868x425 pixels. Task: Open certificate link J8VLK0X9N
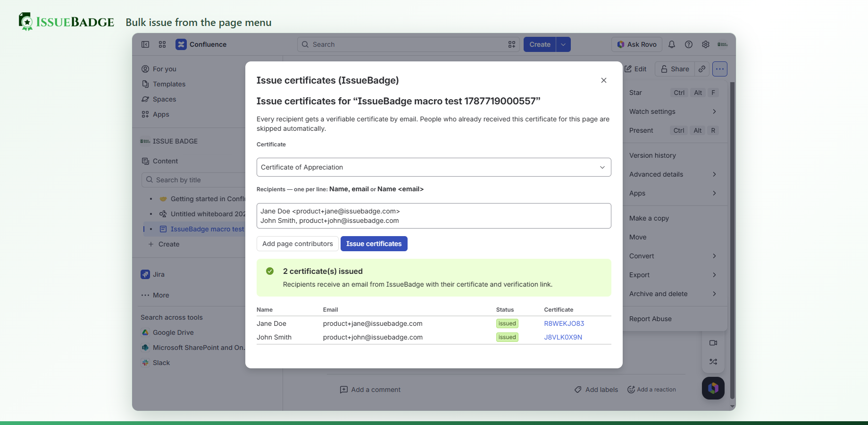pos(563,337)
